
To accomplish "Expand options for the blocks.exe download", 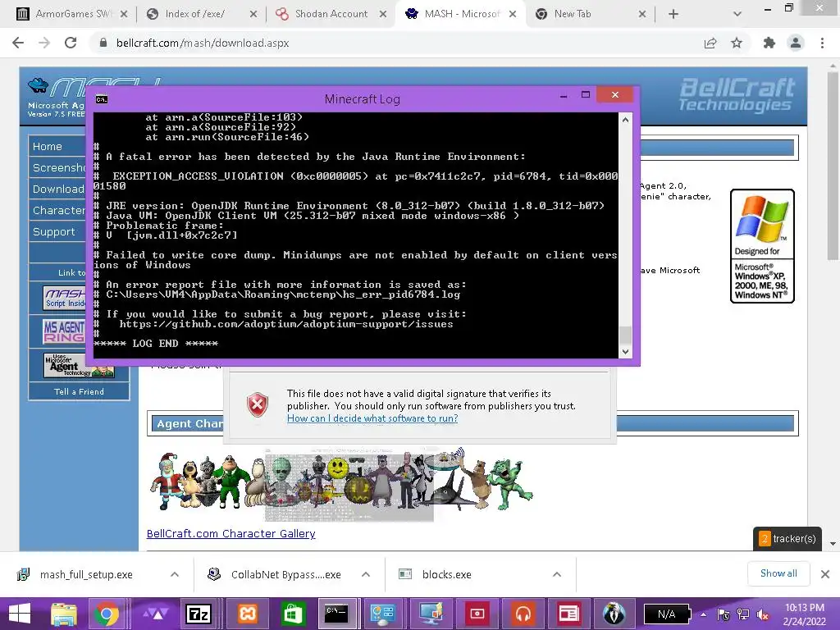I will point(557,574).
